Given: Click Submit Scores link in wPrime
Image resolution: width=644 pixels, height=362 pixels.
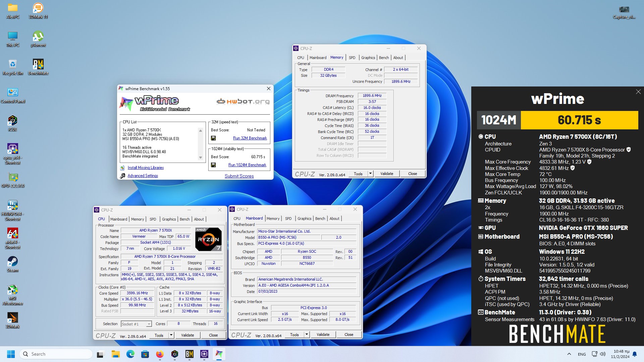Looking at the screenshot, I should 239,176.
